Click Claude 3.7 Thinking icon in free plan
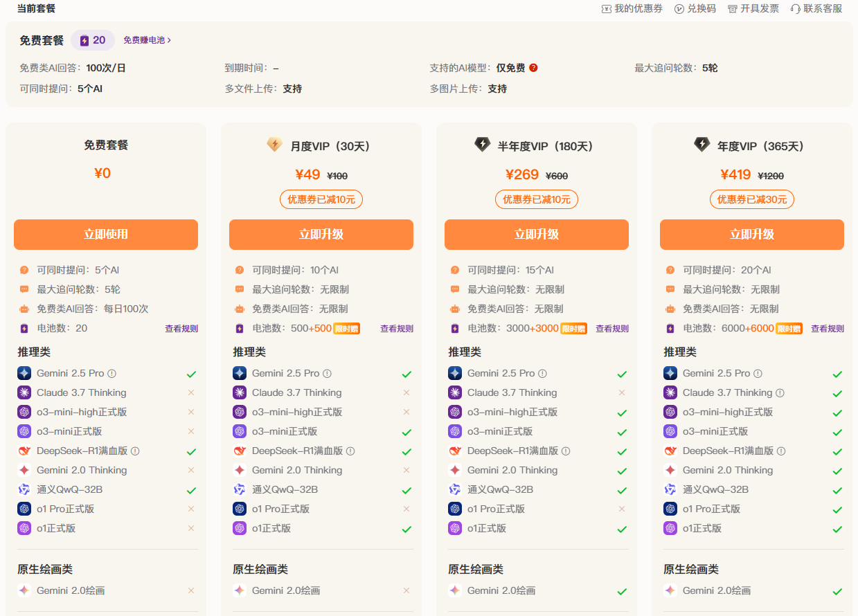Image resolution: width=858 pixels, height=616 pixels. point(24,392)
